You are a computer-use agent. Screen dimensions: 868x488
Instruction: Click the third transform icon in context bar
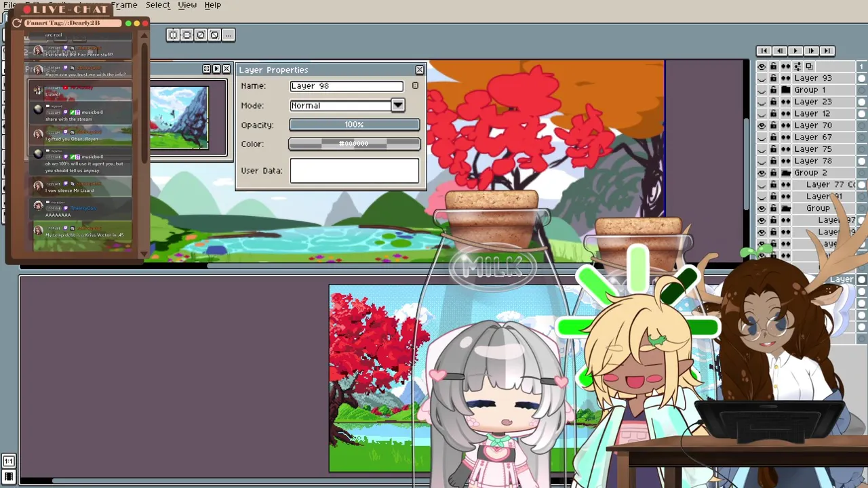[200, 35]
